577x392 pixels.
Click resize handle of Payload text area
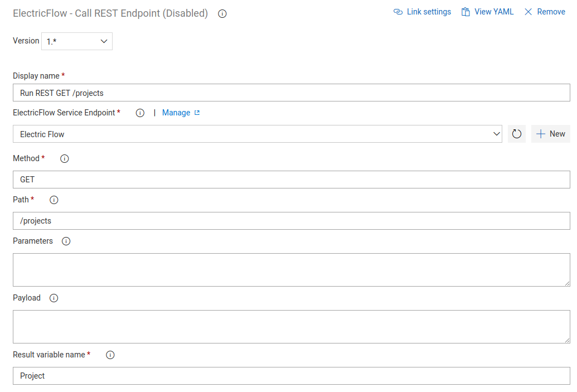pyautogui.click(x=567, y=341)
